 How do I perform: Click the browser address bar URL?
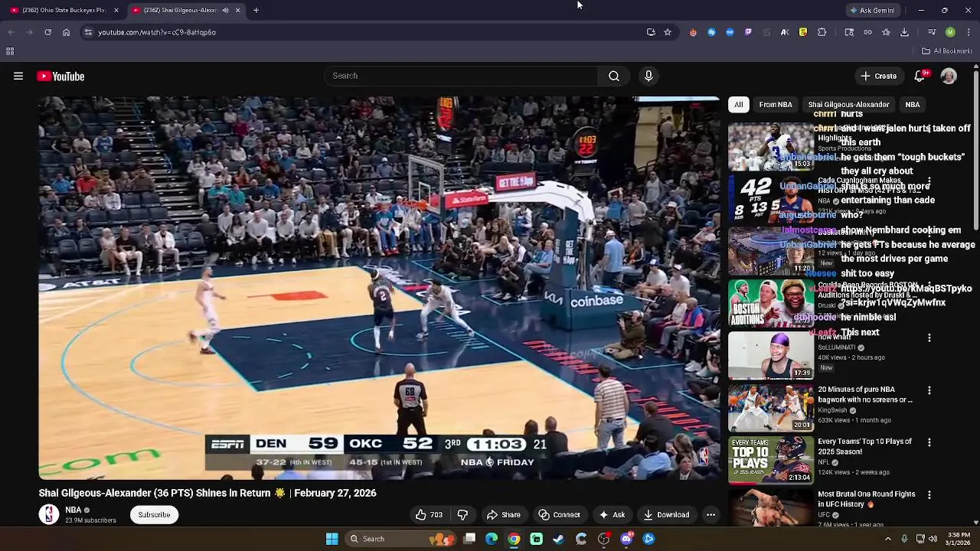pyautogui.click(x=157, y=32)
